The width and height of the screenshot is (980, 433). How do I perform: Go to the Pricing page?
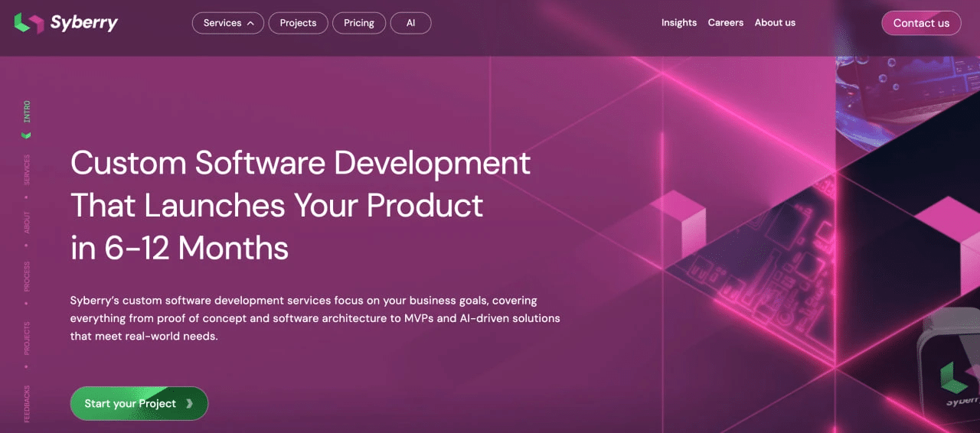358,23
